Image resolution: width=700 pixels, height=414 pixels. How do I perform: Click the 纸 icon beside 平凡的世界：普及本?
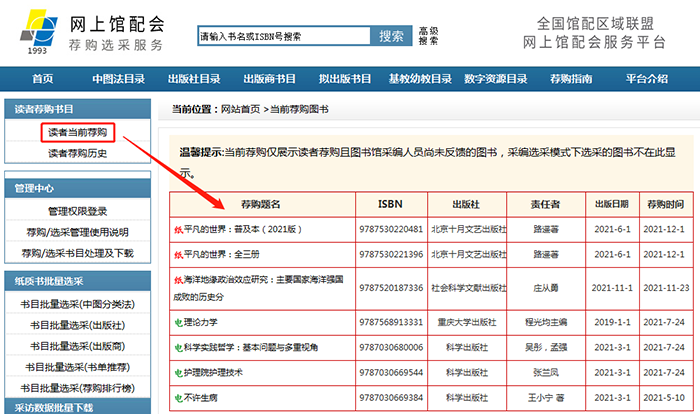pyautogui.click(x=178, y=229)
